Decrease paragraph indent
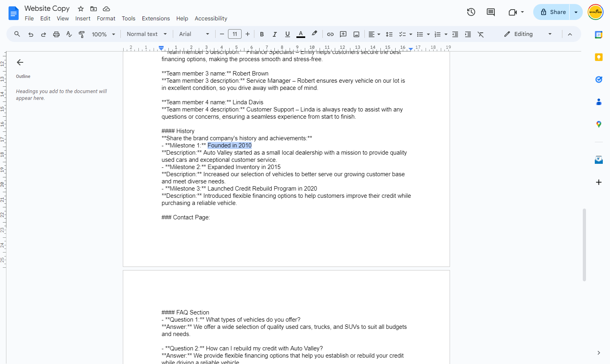 tap(455, 34)
